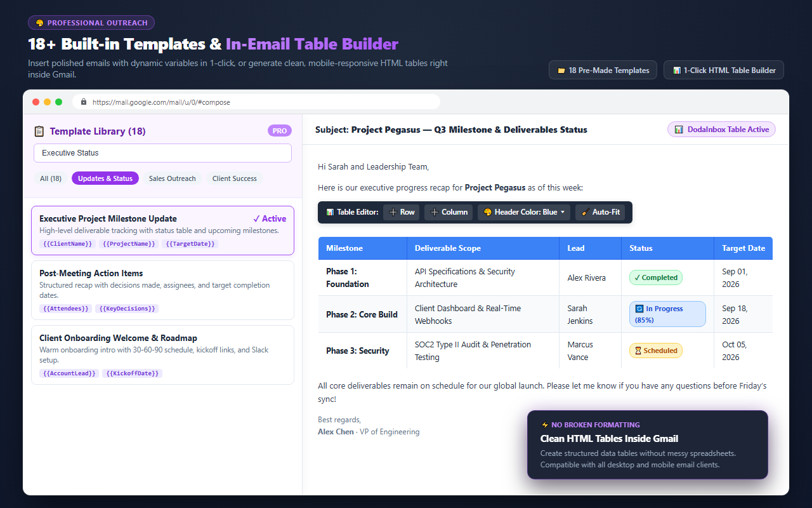This screenshot has width=812, height=508.
Task: Click the {{AccountLead}} variable tag
Action: (x=69, y=373)
